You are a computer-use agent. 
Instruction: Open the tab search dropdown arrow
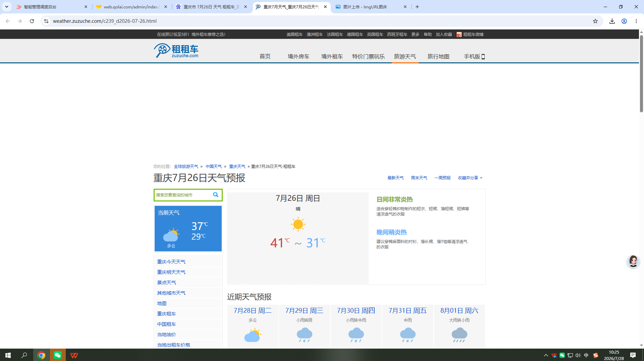coord(7,7)
